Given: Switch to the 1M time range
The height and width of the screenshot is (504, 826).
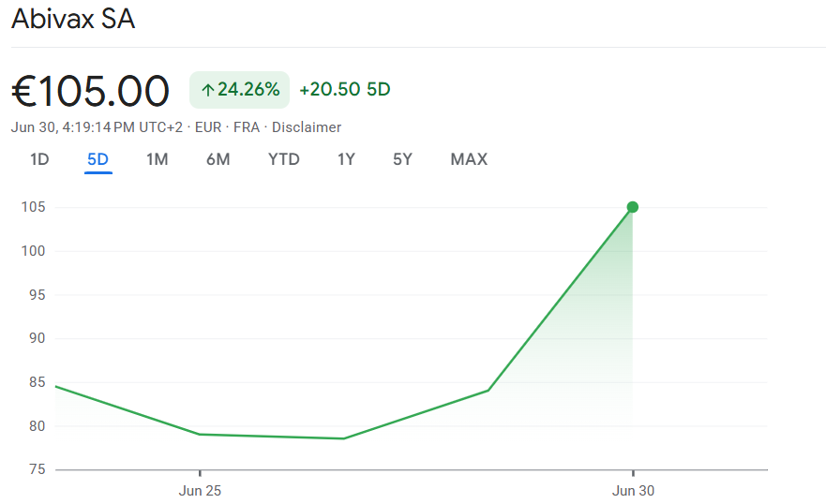Looking at the screenshot, I should pyautogui.click(x=157, y=159).
